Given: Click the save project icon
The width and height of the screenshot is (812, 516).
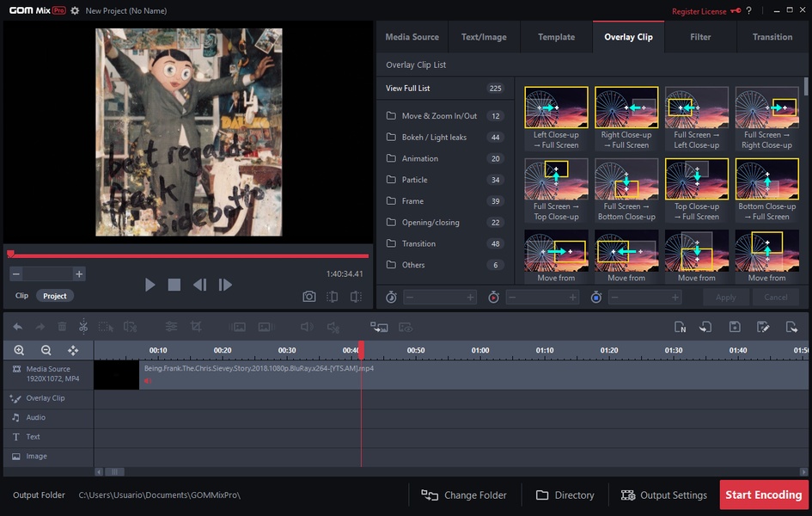Looking at the screenshot, I should click(735, 327).
